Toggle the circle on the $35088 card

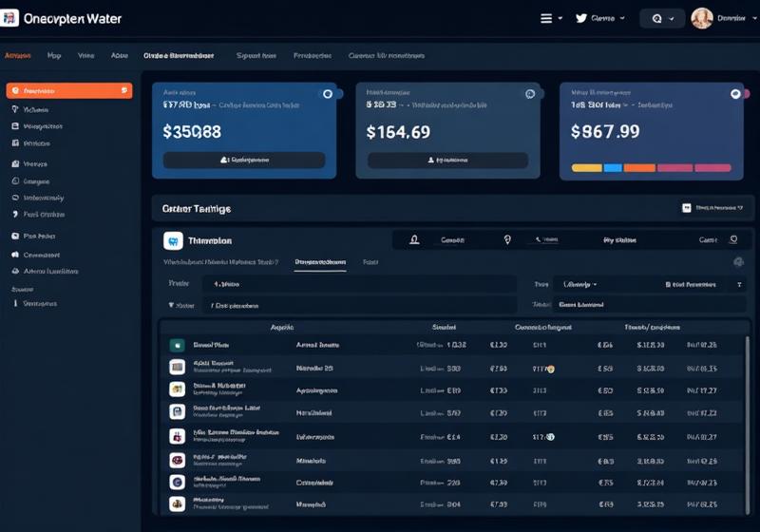(x=328, y=94)
